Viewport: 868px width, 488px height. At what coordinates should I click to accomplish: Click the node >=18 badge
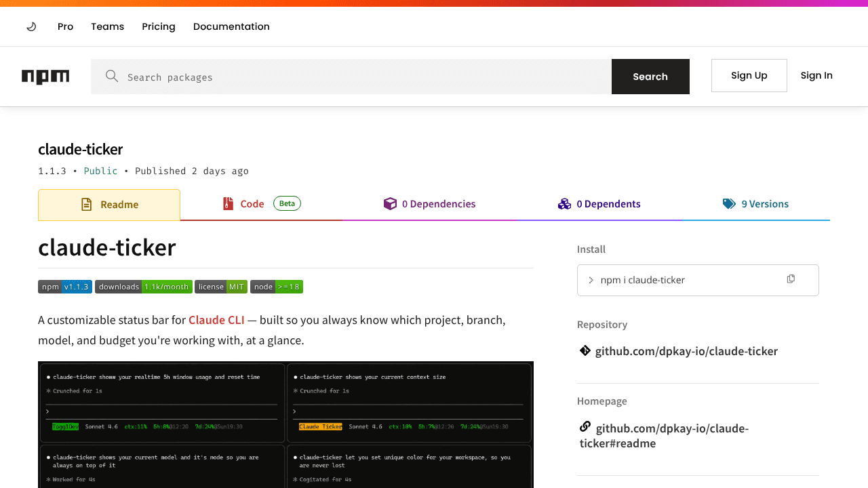point(277,287)
